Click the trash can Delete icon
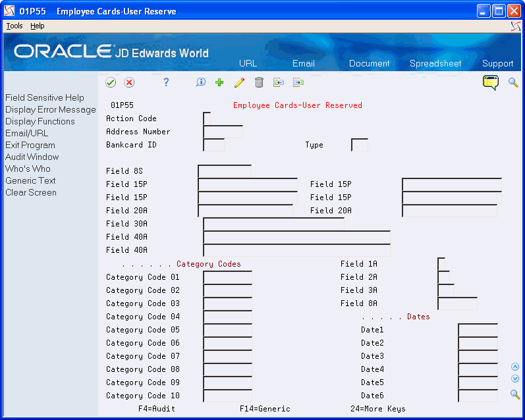 tap(259, 82)
